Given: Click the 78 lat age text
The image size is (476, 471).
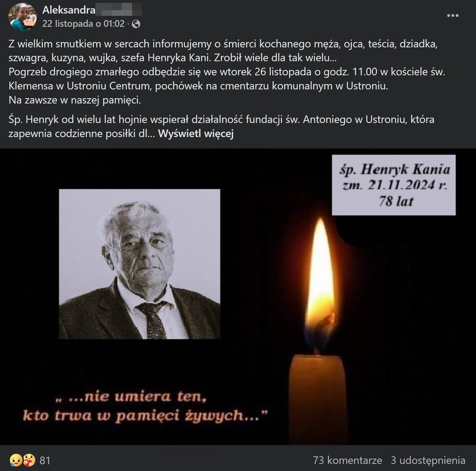Looking at the screenshot, I should coord(396,201).
